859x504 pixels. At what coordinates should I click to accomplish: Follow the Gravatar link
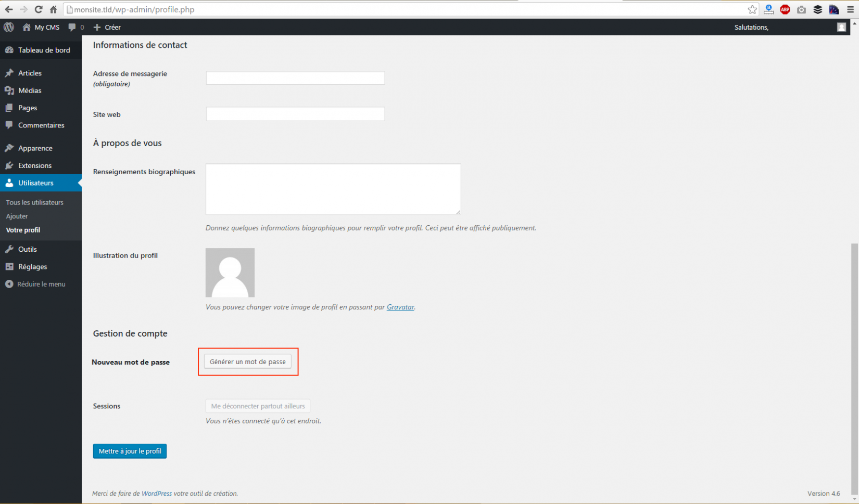(400, 307)
